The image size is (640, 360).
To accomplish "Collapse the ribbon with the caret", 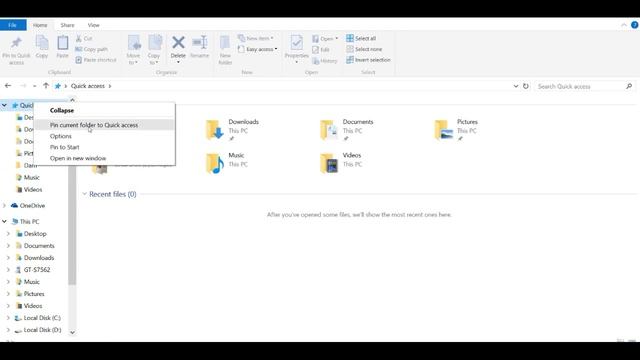I will click(x=624, y=25).
